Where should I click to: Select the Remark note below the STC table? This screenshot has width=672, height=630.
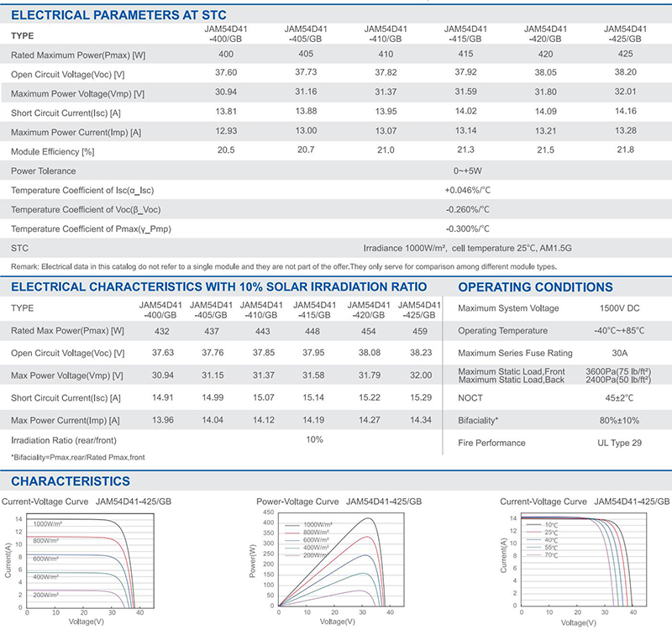(283, 266)
